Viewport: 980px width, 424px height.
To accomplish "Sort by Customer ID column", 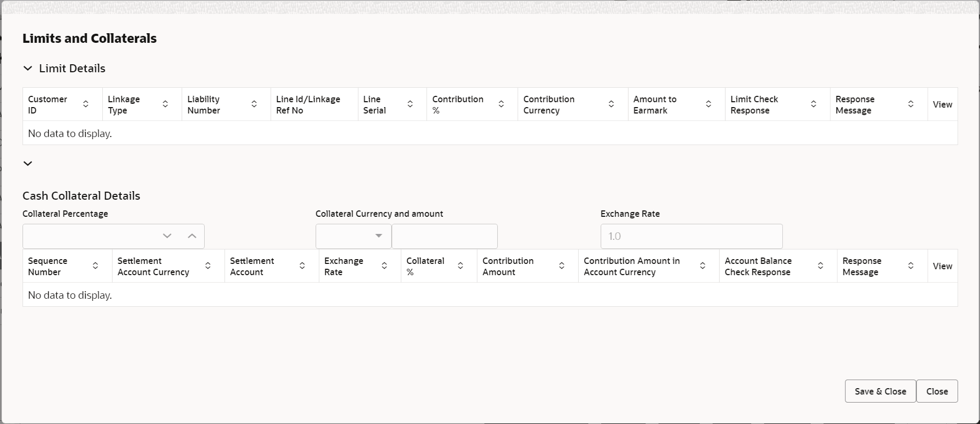I will [86, 104].
